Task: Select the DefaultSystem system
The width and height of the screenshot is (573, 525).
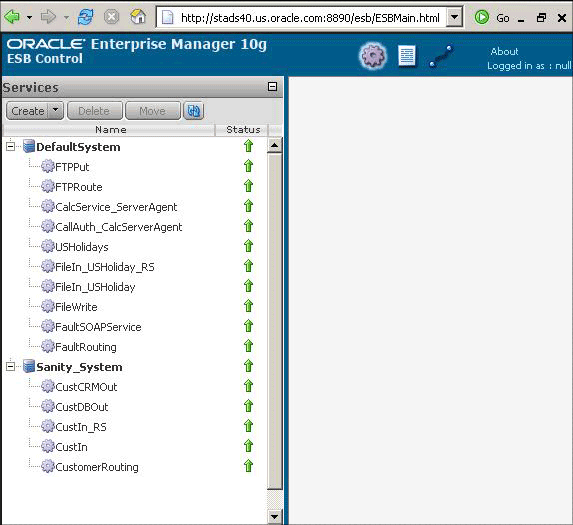Action: coord(78,147)
